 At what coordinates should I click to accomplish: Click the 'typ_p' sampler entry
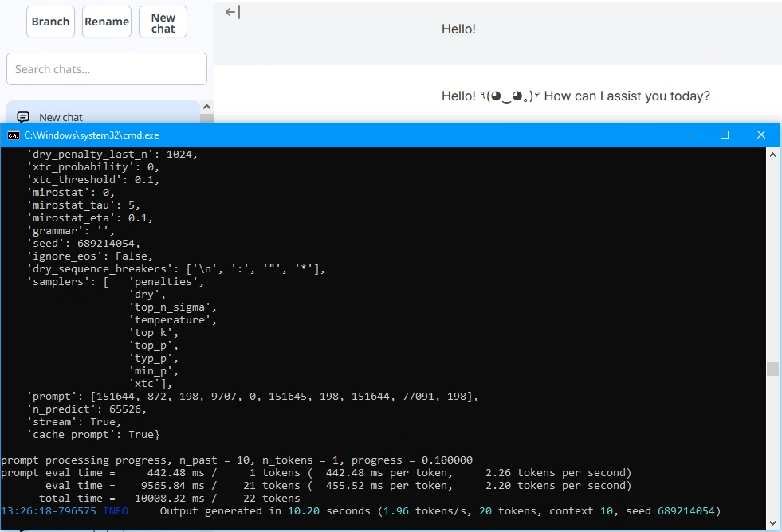click(x=154, y=358)
